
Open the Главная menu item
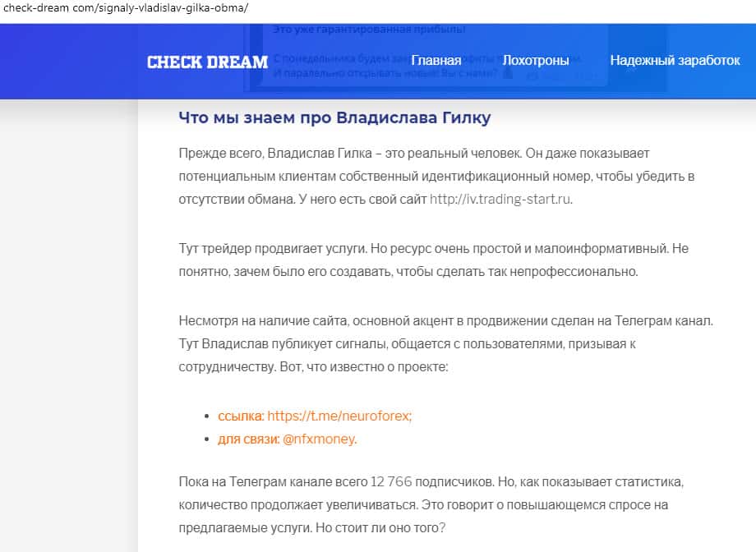[436, 61]
